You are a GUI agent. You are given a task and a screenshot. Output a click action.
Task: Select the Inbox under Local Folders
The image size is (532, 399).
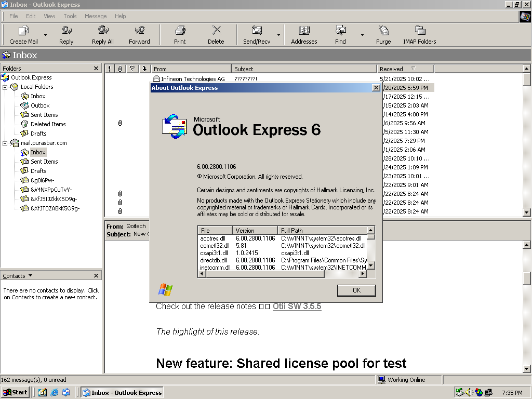tap(38, 96)
